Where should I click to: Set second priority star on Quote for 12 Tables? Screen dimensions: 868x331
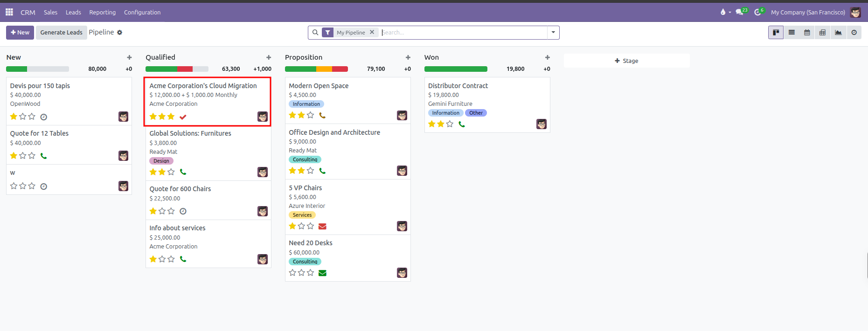[23, 156]
